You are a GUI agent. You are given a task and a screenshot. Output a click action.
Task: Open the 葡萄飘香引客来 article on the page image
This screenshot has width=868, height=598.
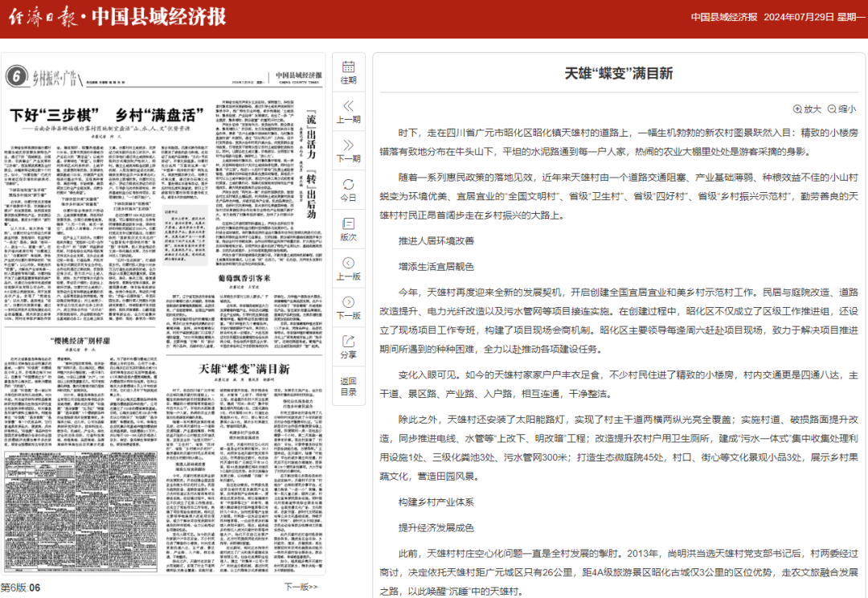click(244, 278)
